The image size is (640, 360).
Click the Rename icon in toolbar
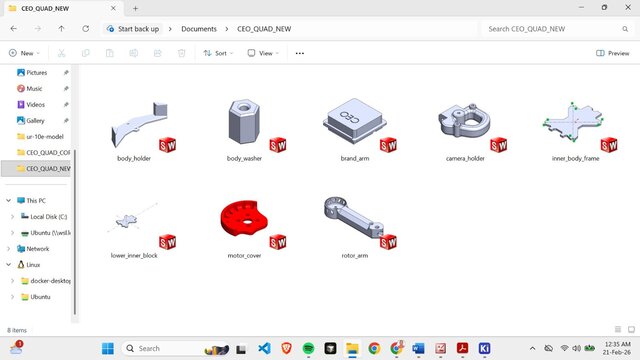tap(133, 53)
